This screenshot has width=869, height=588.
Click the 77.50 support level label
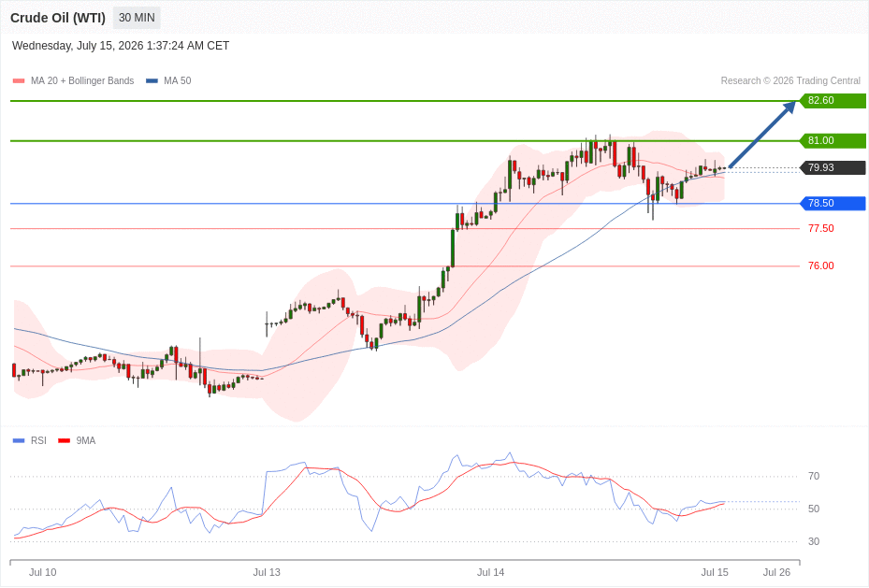click(820, 229)
